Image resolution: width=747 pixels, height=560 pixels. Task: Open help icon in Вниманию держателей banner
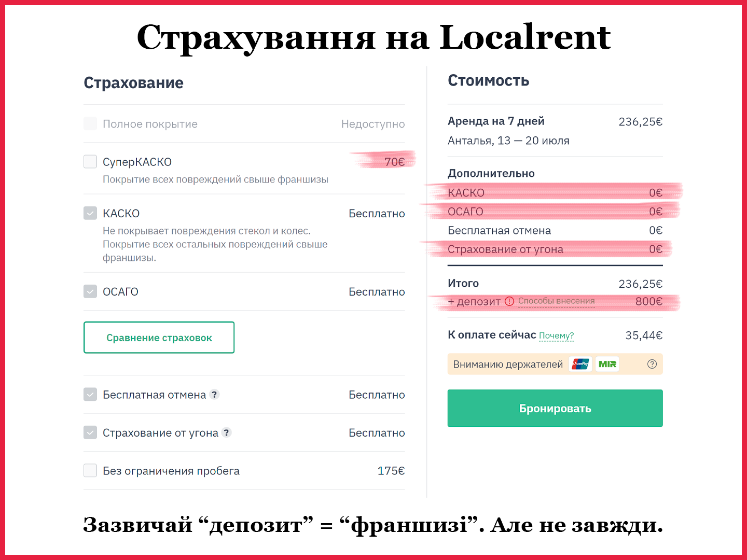[x=652, y=364]
